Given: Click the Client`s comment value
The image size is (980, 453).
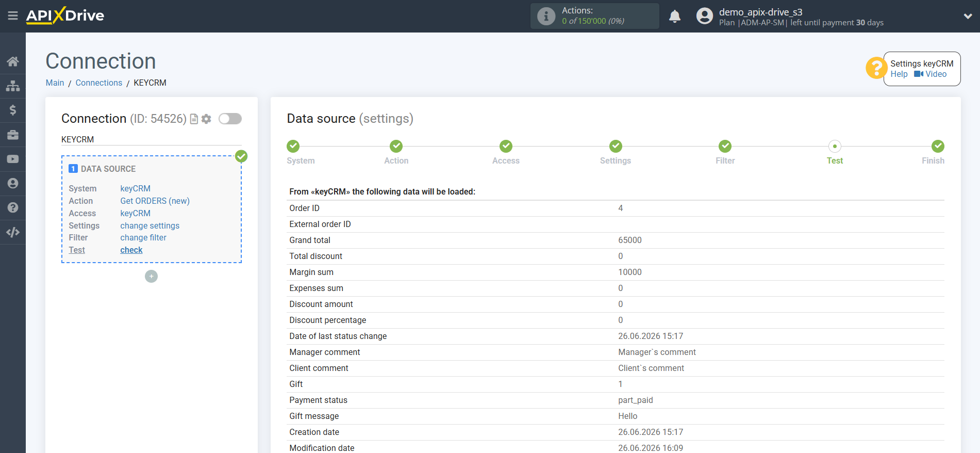Looking at the screenshot, I should (x=651, y=368).
